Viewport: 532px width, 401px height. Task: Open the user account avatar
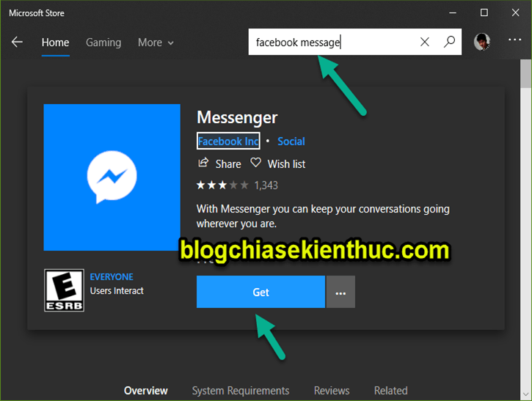coord(482,42)
